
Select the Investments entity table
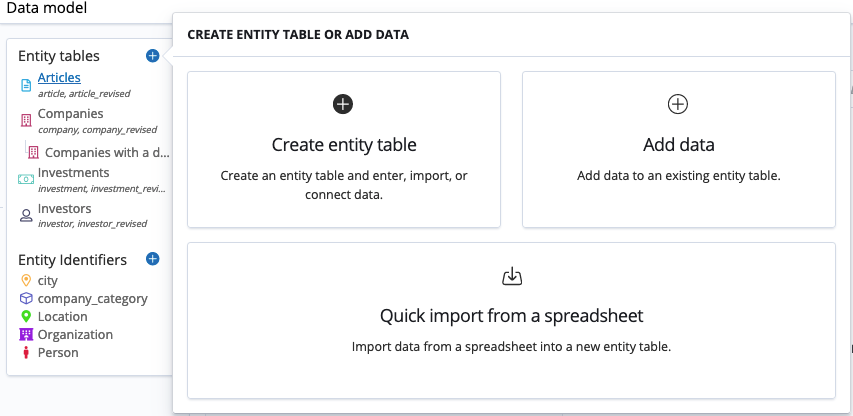[x=73, y=172]
